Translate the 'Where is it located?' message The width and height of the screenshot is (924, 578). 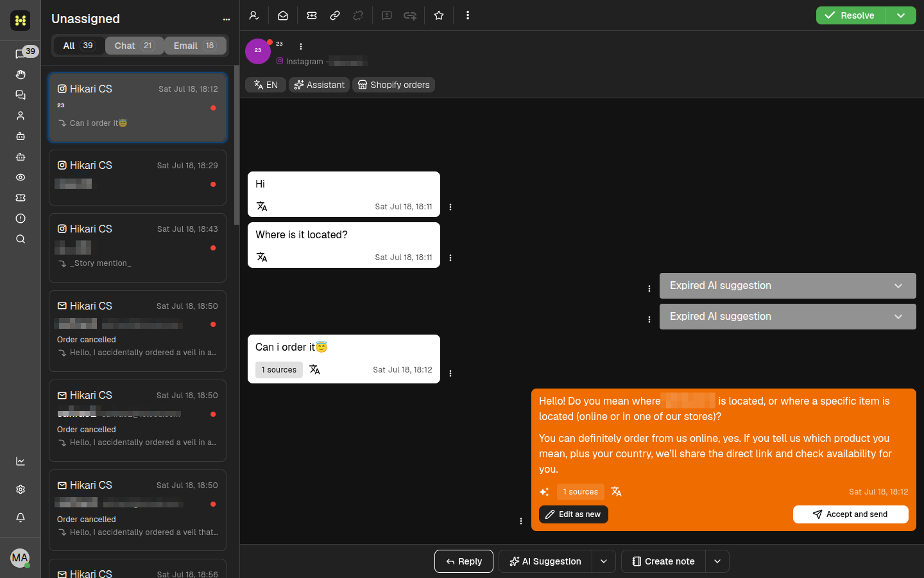pyautogui.click(x=262, y=257)
